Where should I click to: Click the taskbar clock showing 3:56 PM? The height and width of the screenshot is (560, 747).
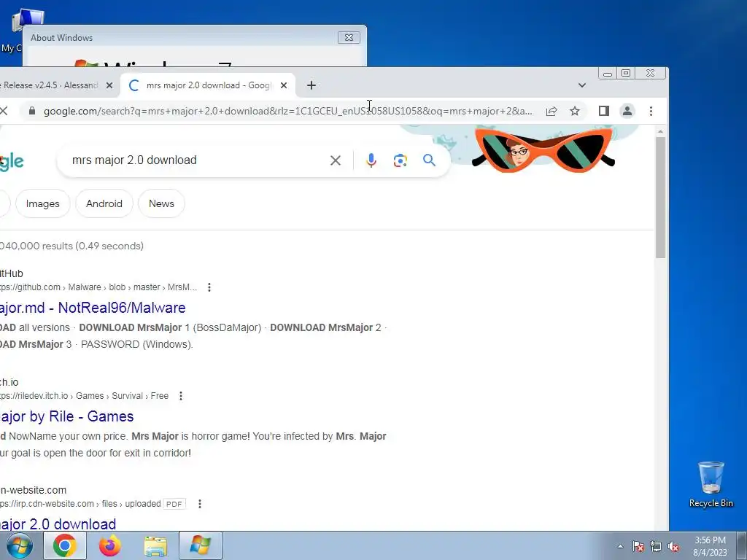710,546
